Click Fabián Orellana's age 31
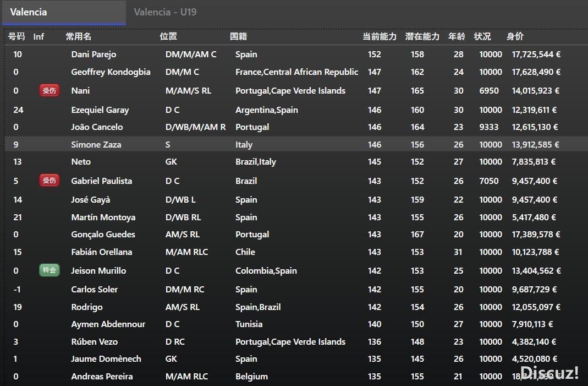 [x=458, y=252]
